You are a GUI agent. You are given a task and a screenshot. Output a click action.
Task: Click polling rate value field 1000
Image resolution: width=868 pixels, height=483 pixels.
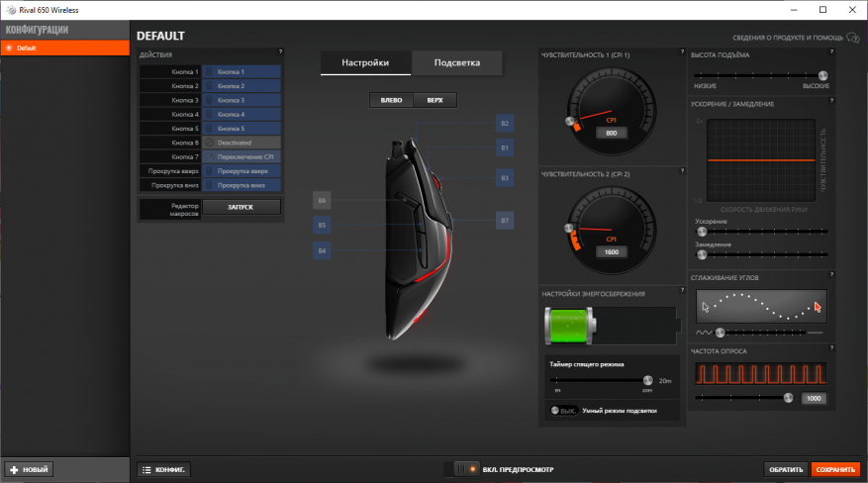pos(814,398)
